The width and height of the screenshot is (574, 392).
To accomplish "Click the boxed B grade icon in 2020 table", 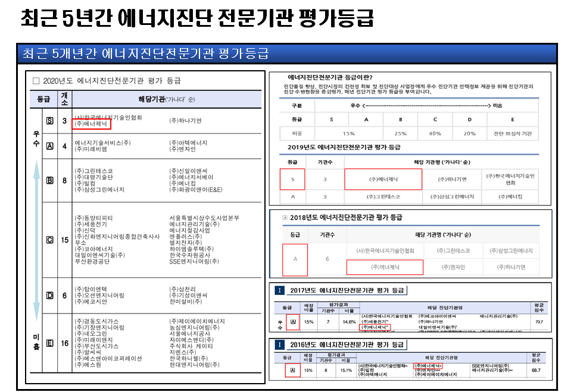I will [x=50, y=180].
